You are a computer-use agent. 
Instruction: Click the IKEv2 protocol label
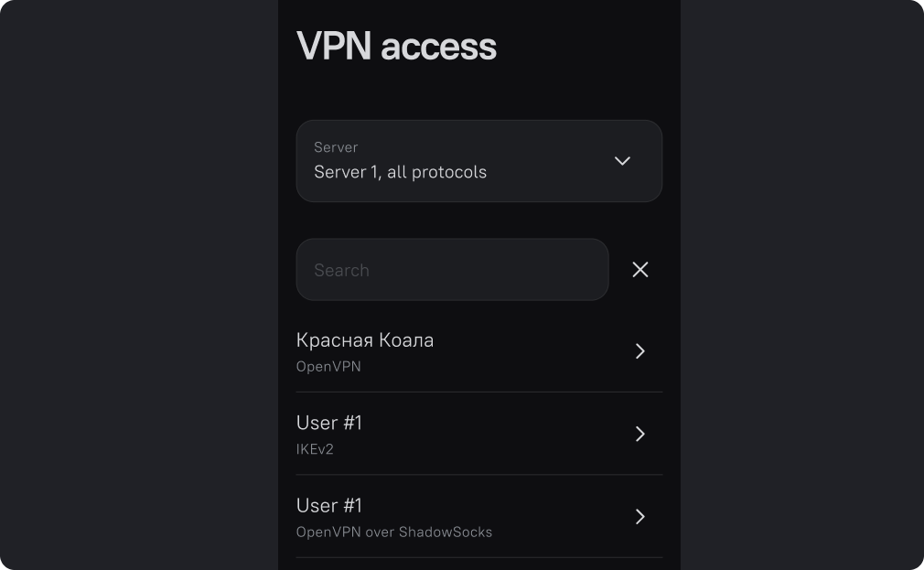pos(315,449)
